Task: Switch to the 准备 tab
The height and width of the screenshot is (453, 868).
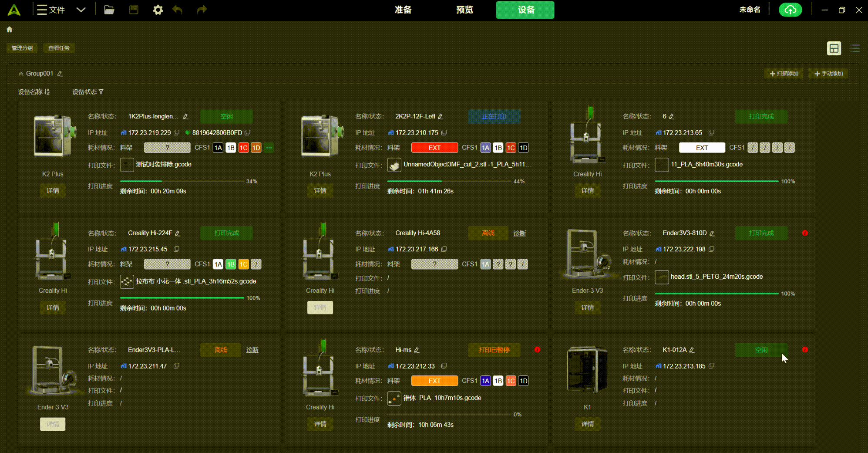Action: pyautogui.click(x=403, y=10)
